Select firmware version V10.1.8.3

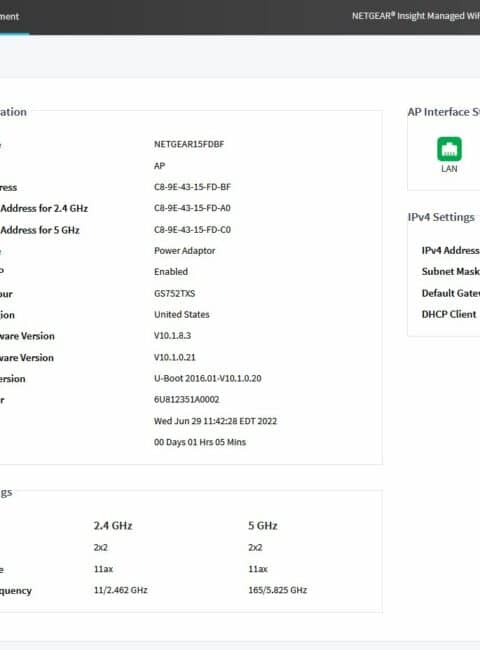pyautogui.click(x=172, y=336)
